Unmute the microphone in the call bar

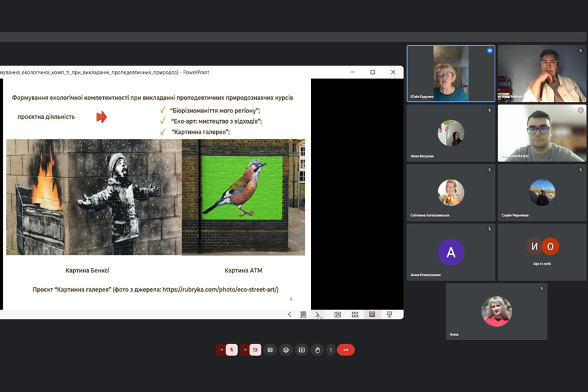pyautogui.click(x=232, y=350)
